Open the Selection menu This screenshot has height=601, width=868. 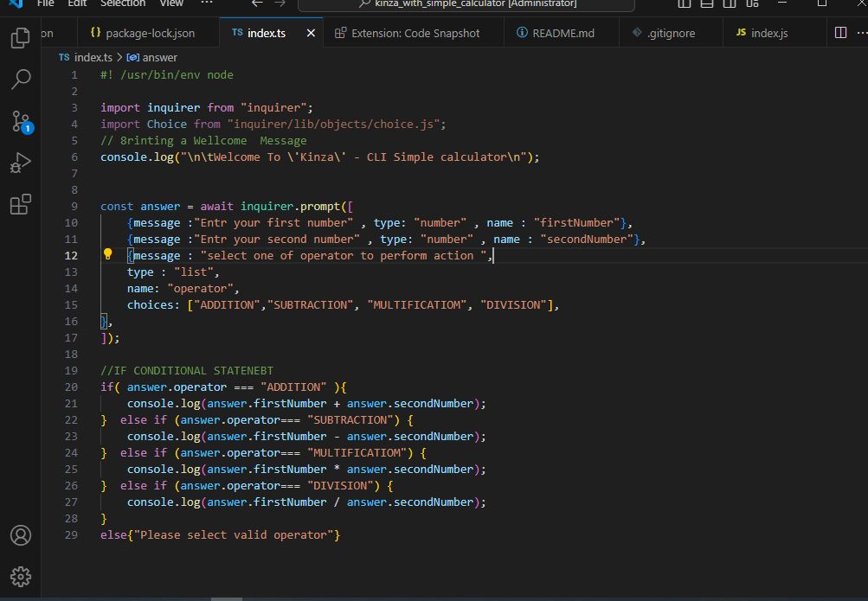123,3
